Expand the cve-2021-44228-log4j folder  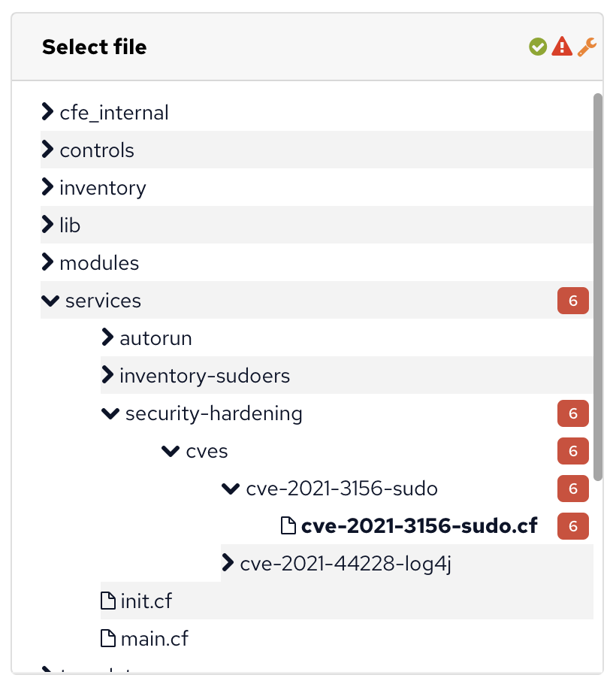[228, 563]
